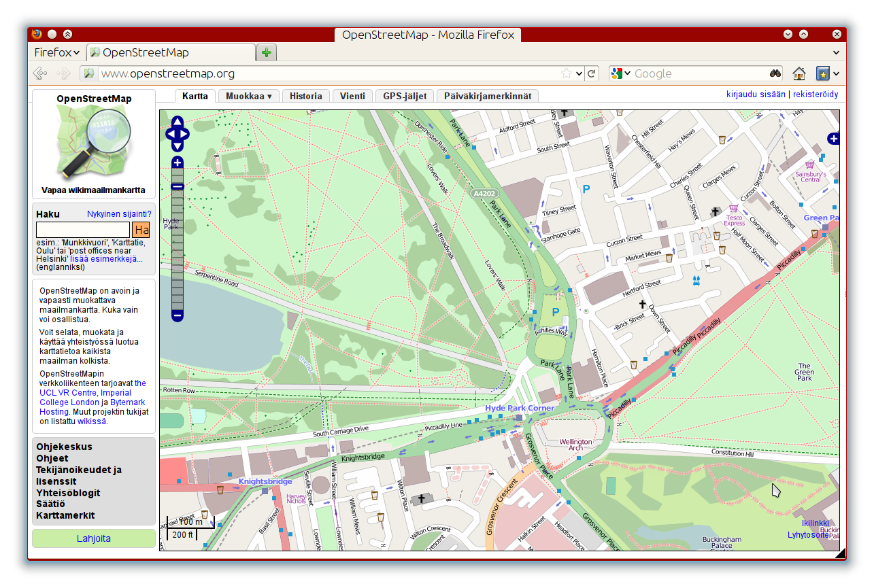Image resolution: width=874 pixels, height=588 pixels.
Task: Open the Karttamerkit link
Action: click(65, 515)
